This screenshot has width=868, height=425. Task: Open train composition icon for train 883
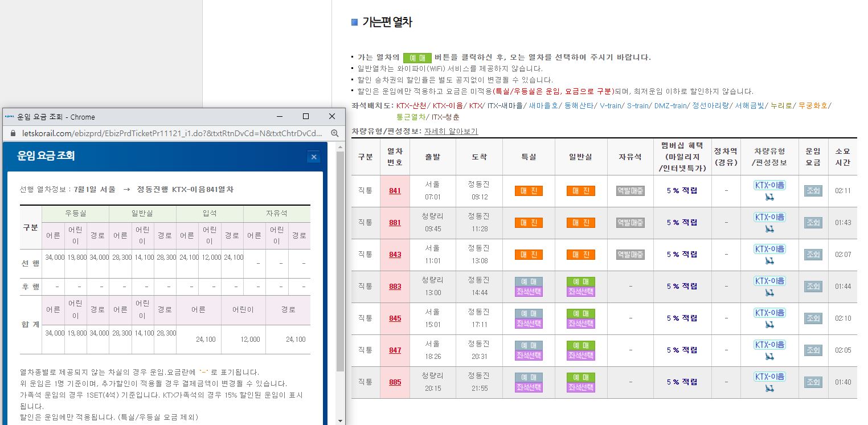[x=769, y=292]
